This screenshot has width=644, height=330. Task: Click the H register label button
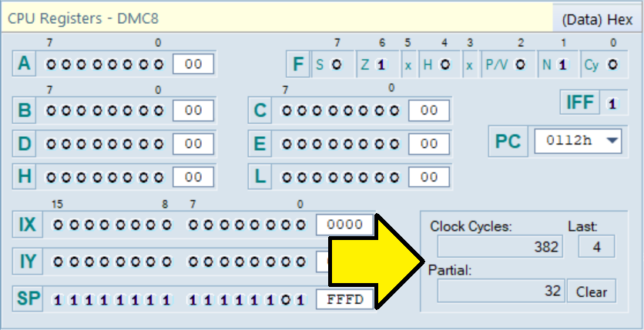[x=24, y=177]
